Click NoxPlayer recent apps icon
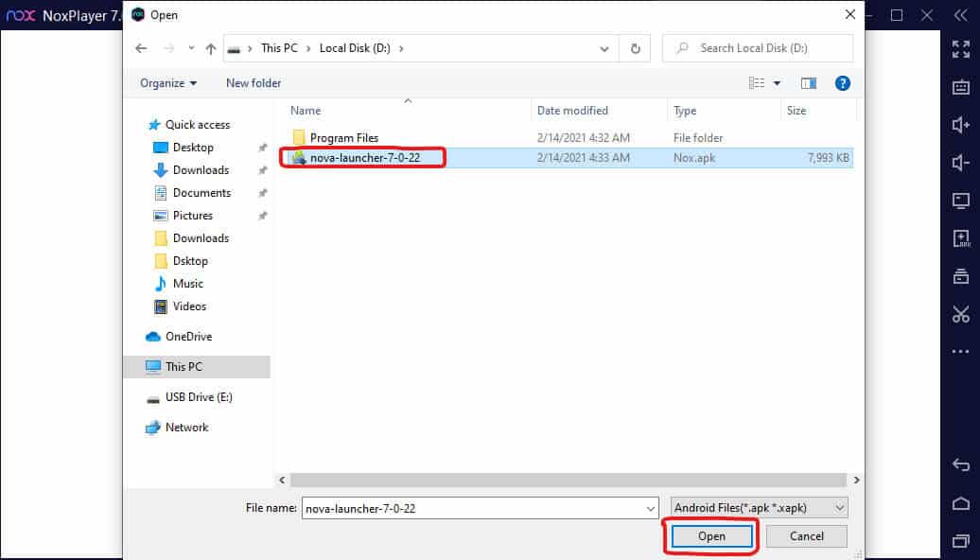This screenshot has width=980, height=560. coord(961,541)
